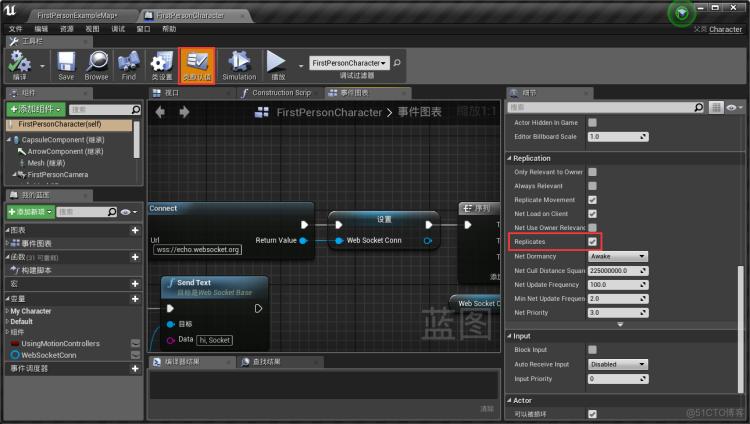Toggle the checkbox under Actor section
750x424 pixels.
pos(592,414)
